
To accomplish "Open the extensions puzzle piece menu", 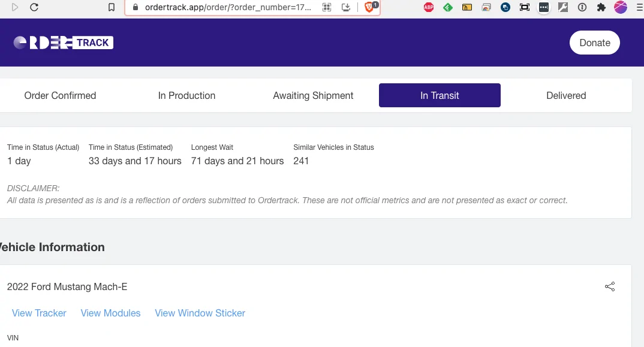I will point(601,7).
